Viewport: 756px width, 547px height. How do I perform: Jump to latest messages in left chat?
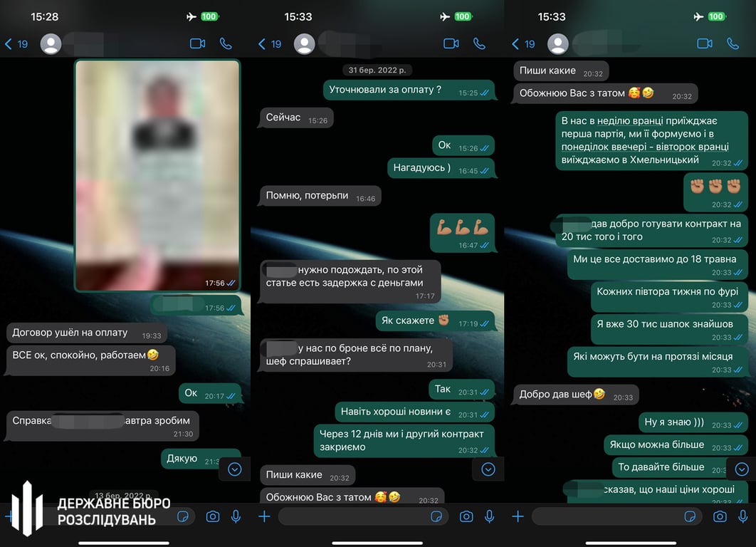[x=234, y=469]
